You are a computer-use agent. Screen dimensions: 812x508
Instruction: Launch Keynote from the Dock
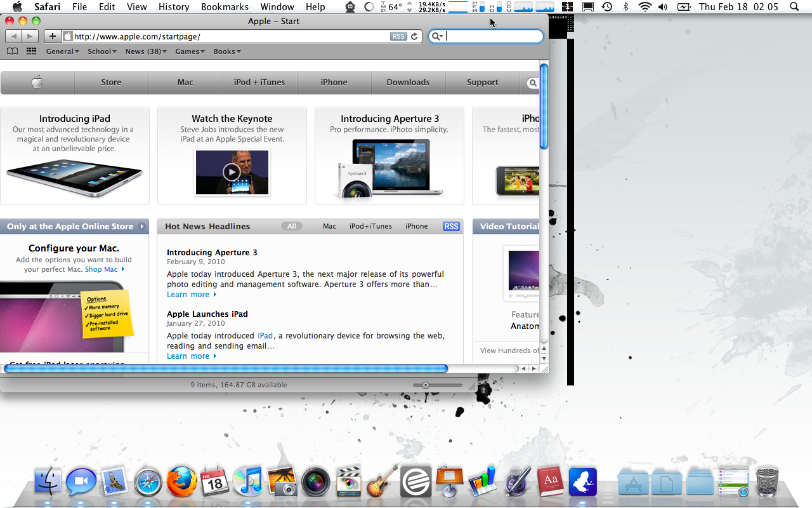[450, 481]
